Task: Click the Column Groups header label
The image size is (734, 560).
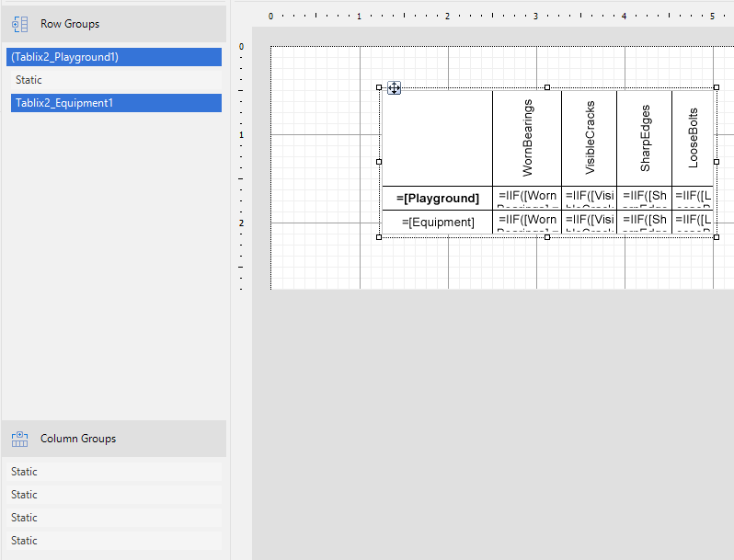Action: 78,439
